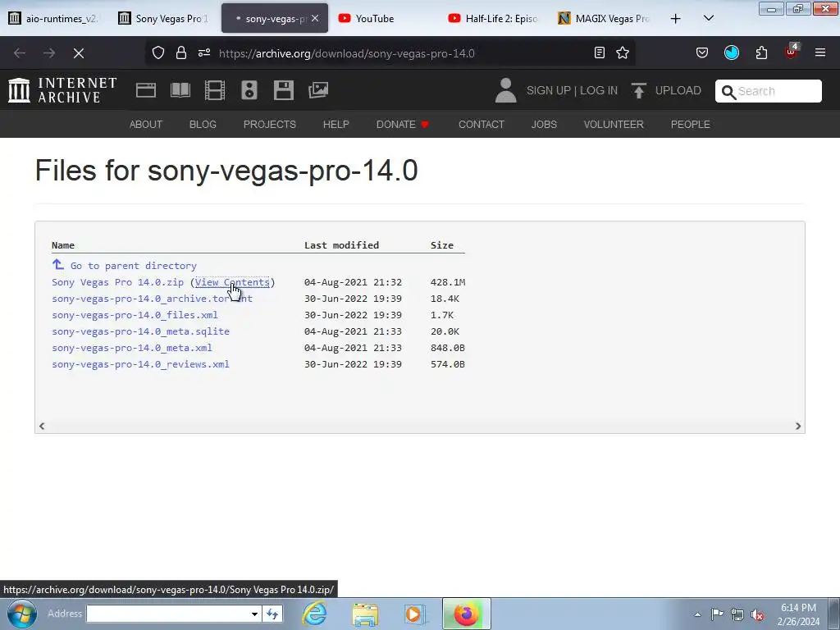Switch to Half-Life 2: Episode tab

pyautogui.click(x=495, y=19)
